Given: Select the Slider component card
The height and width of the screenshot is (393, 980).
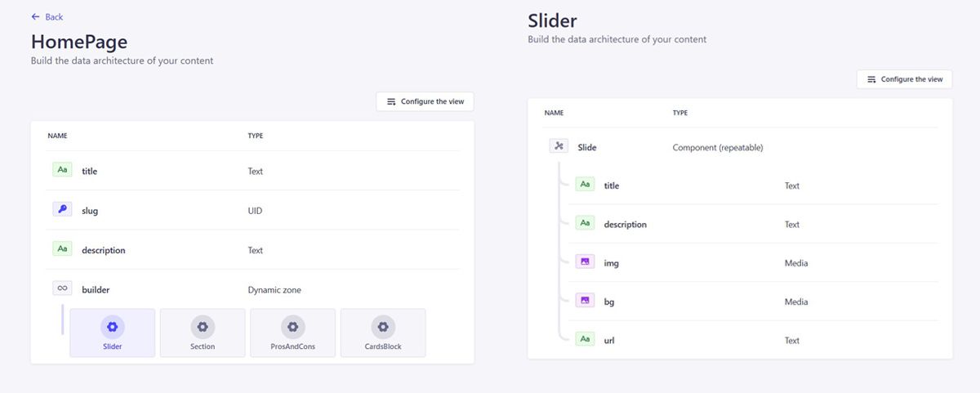Looking at the screenshot, I should click(x=113, y=333).
